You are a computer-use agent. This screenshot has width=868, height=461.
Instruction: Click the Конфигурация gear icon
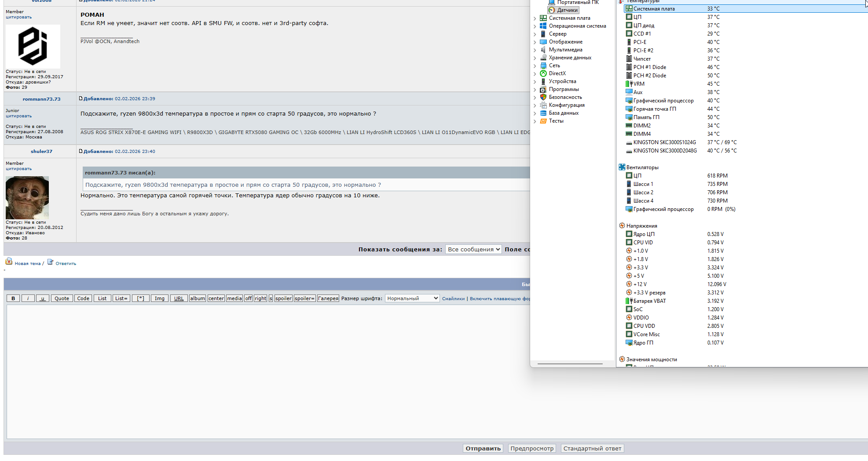point(543,105)
